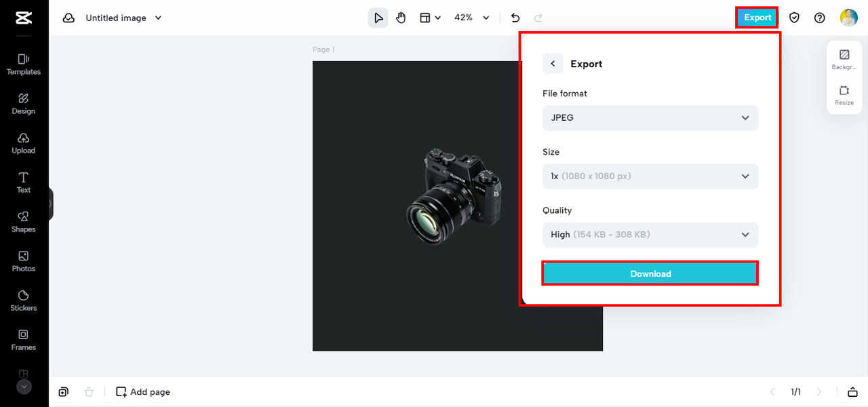
Task: Open the Upload panel
Action: tap(24, 143)
